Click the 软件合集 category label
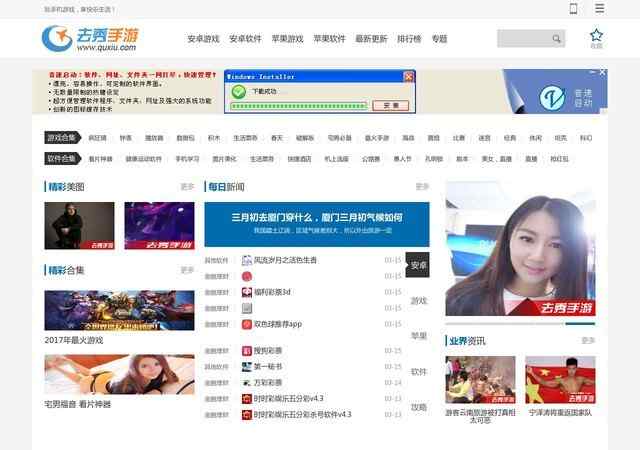 (62, 158)
